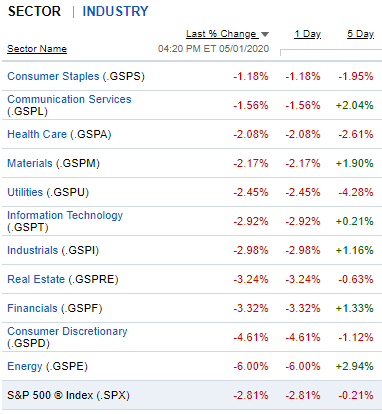Open Industrials (.GSPI) sector link
The height and width of the screenshot is (414, 382).
point(53,250)
